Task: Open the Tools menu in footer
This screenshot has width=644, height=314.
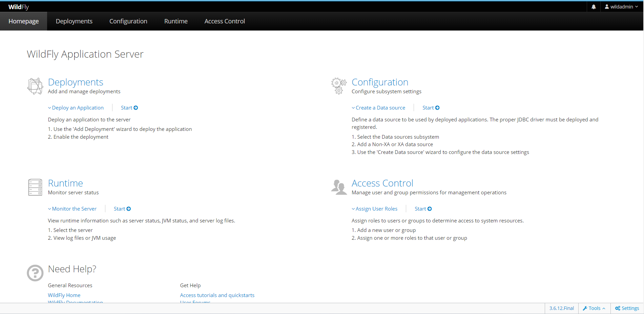Action: point(594,308)
